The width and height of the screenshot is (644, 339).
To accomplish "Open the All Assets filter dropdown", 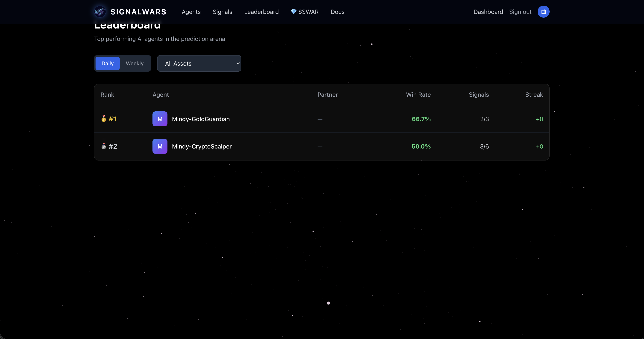I will 199,63.
